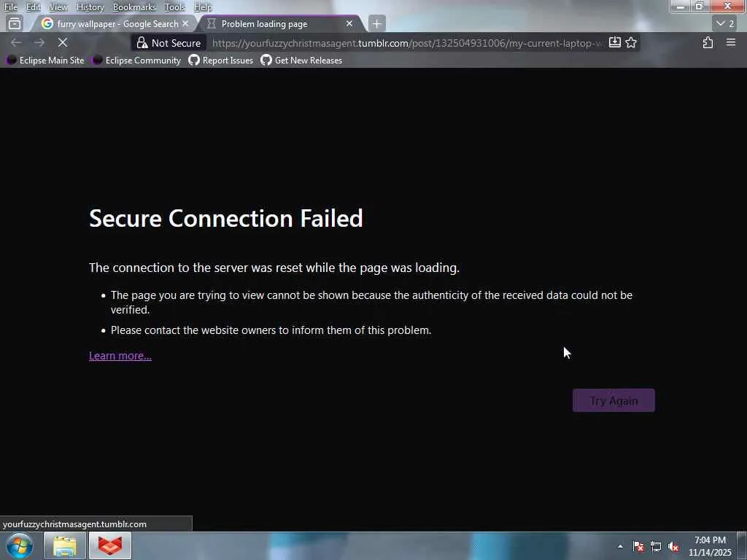Stop loading with the X button
This screenshot has width=747, height=560.
coord(63,42)
